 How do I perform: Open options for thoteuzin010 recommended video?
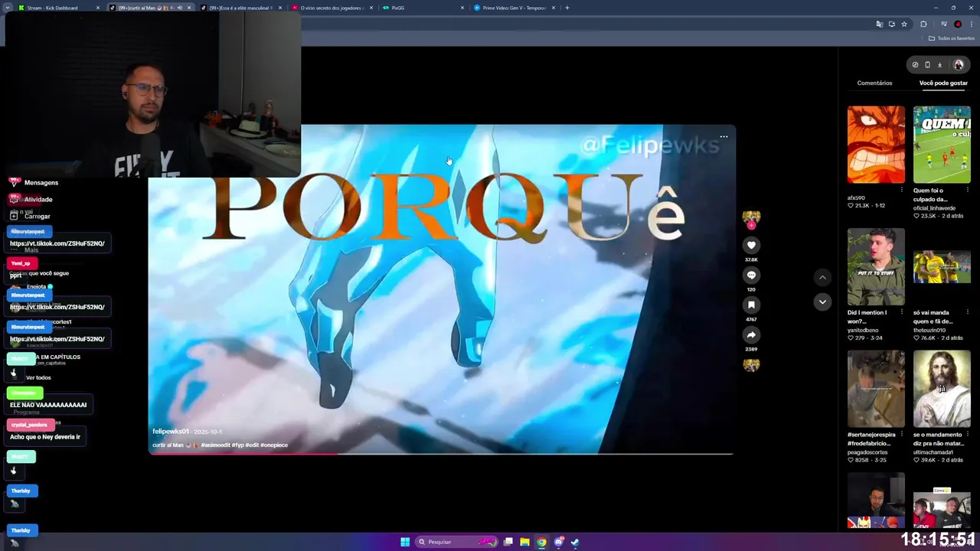click(967, 312)
